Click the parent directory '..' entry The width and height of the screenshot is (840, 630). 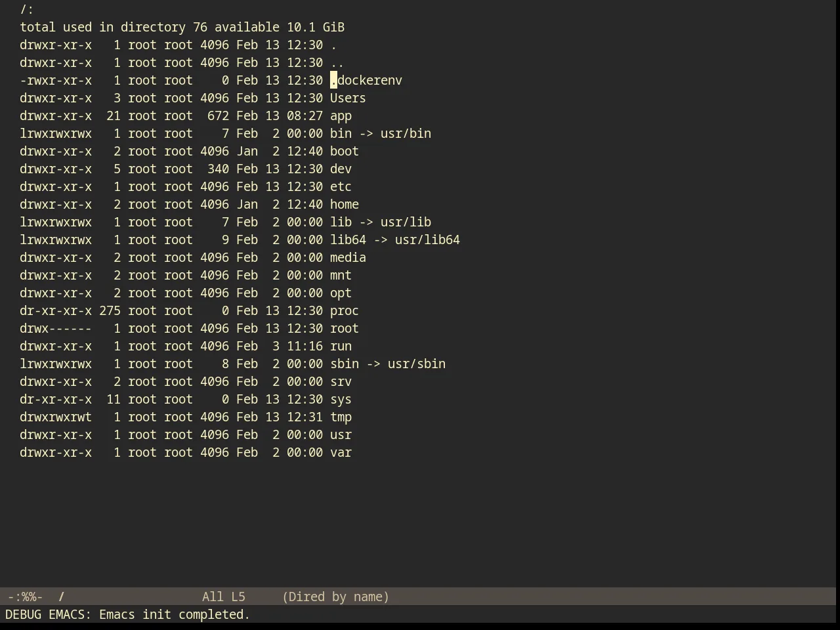[x=337, y=63]
